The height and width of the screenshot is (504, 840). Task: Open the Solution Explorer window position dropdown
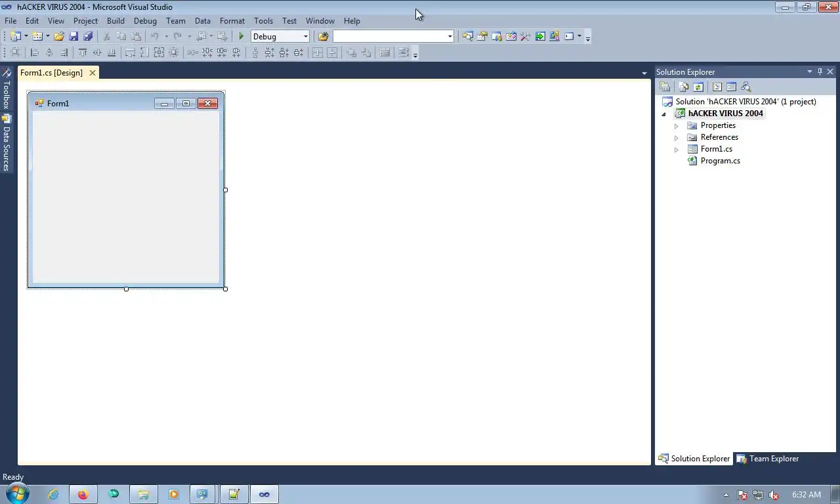[810, 72]
